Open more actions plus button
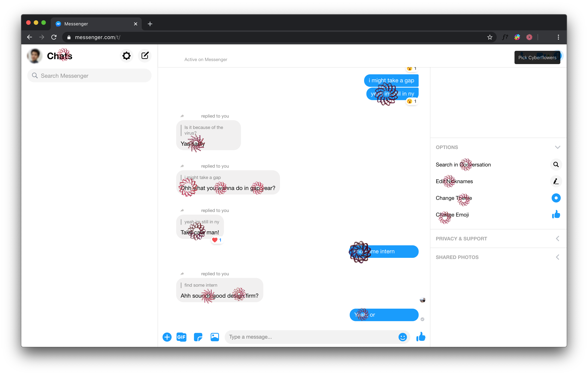This screenshot has height=375, width=588. pos(167,337)
